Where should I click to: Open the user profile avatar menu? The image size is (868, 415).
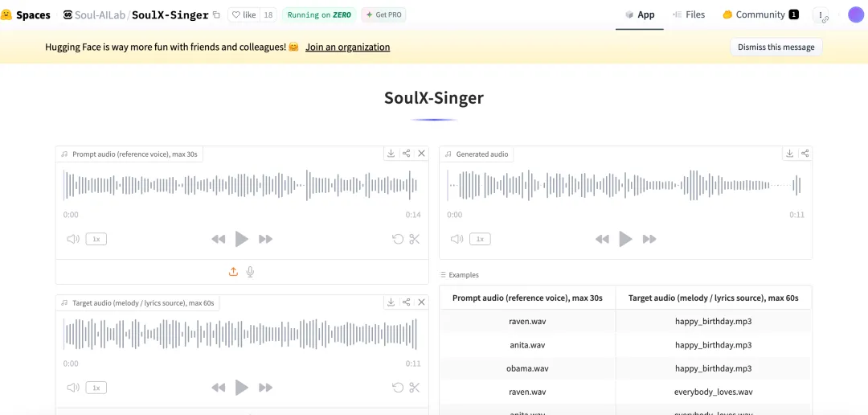point(856,15)
